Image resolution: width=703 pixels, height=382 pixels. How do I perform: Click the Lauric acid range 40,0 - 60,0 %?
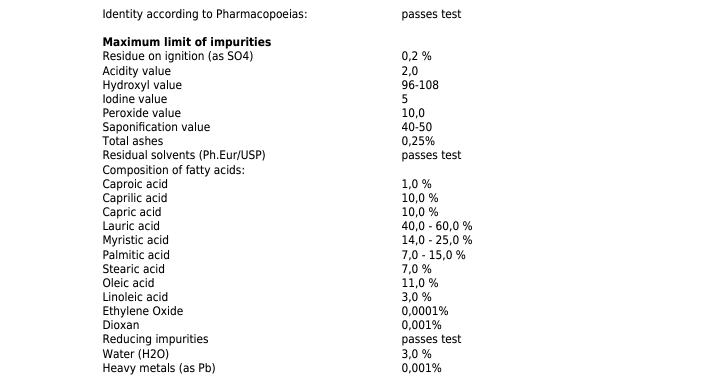coord(437,226)
